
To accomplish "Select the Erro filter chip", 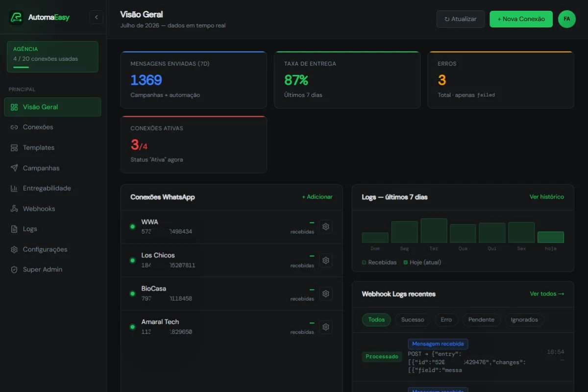I will [446, 319].
